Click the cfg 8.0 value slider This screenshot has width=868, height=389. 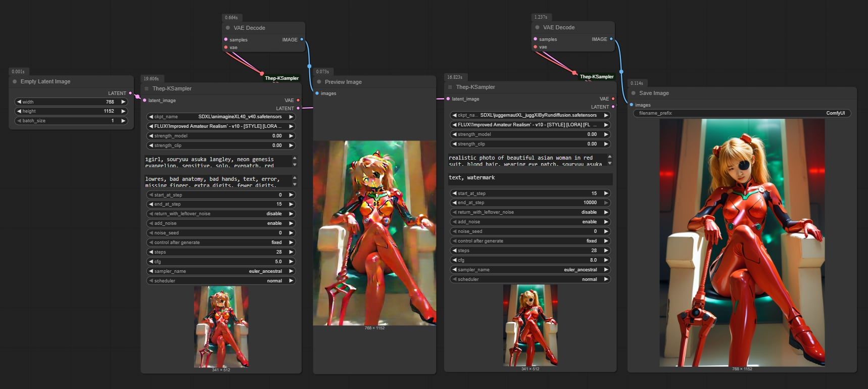530,260
